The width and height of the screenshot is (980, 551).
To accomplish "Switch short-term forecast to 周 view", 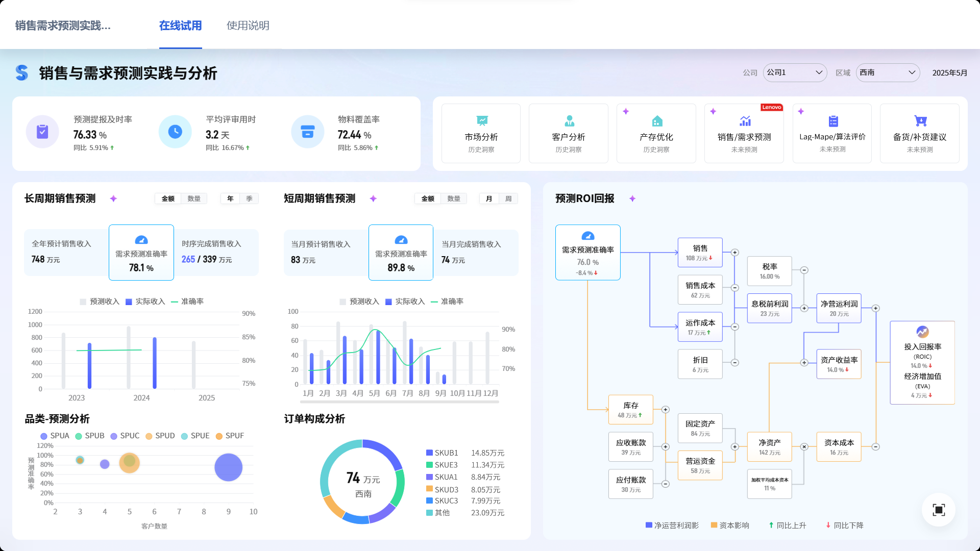I will [x=508, y=198].
